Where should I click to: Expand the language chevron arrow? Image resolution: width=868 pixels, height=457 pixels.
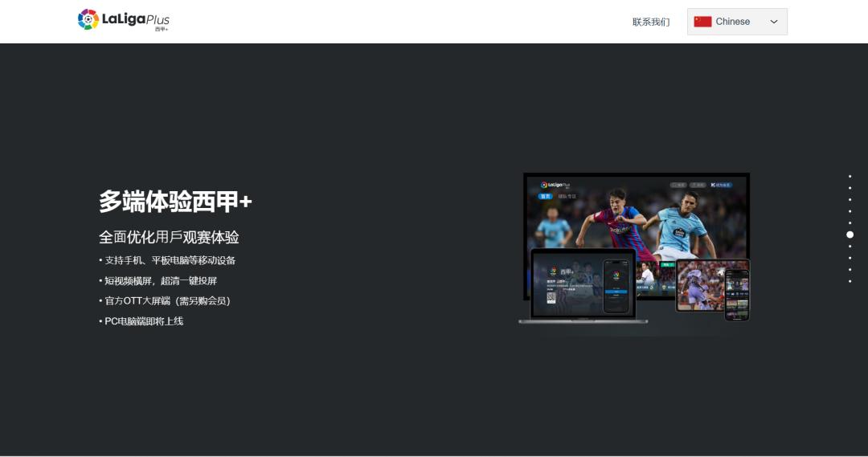774,22
